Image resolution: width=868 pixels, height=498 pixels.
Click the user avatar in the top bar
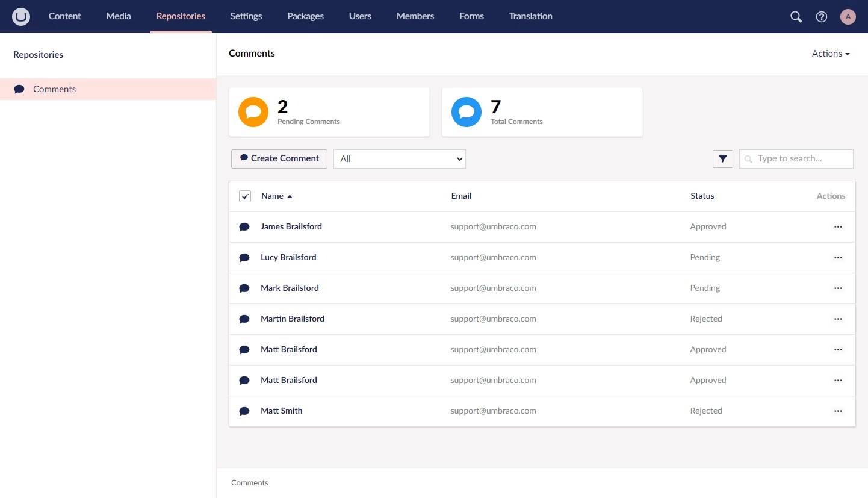[x=848, y=16]
